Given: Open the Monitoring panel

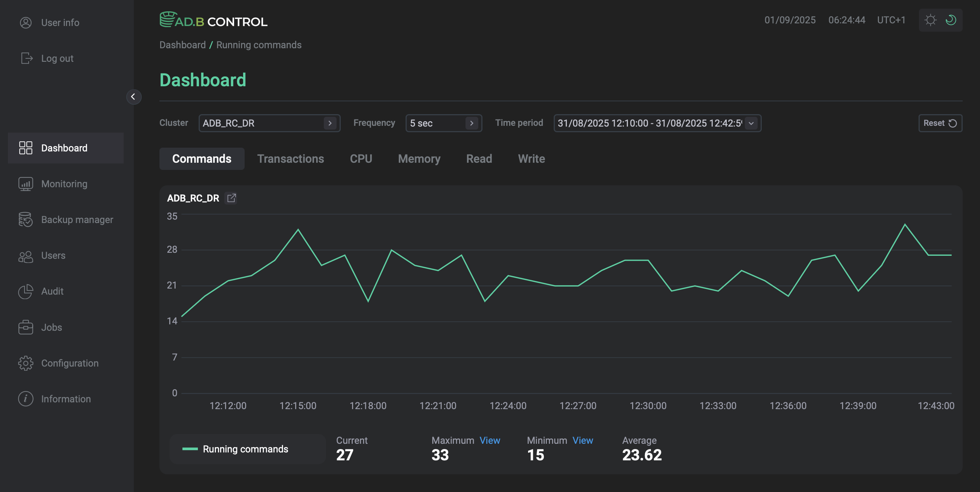Looking at the screenshot, I should click(x=64, y=183).
